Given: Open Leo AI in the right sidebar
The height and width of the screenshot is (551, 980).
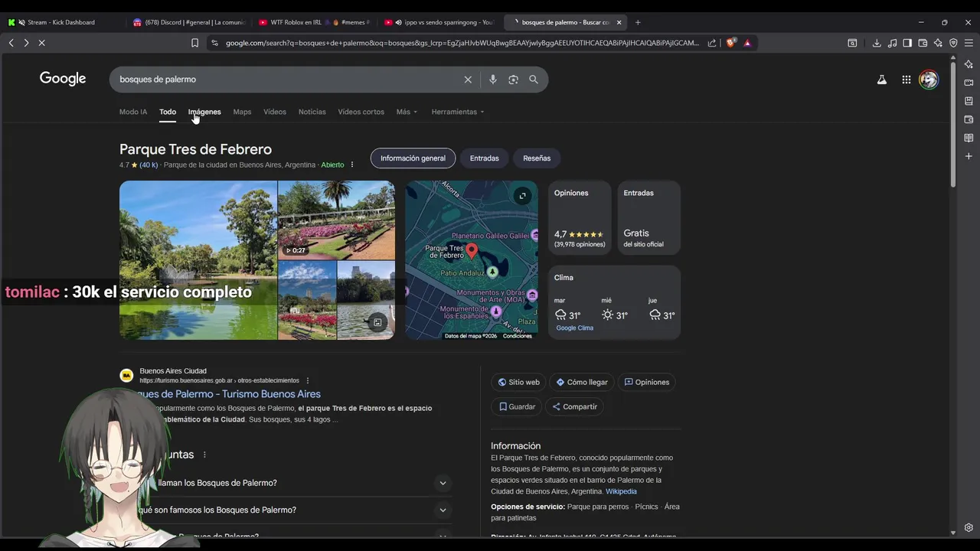Looking at the screenshot, I should (969, 64).
